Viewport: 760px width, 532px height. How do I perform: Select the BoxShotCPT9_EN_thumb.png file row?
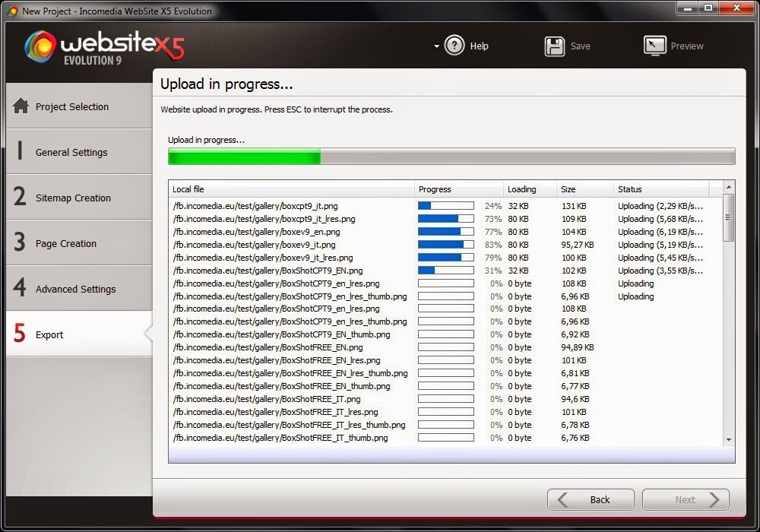tap(445, 334)
